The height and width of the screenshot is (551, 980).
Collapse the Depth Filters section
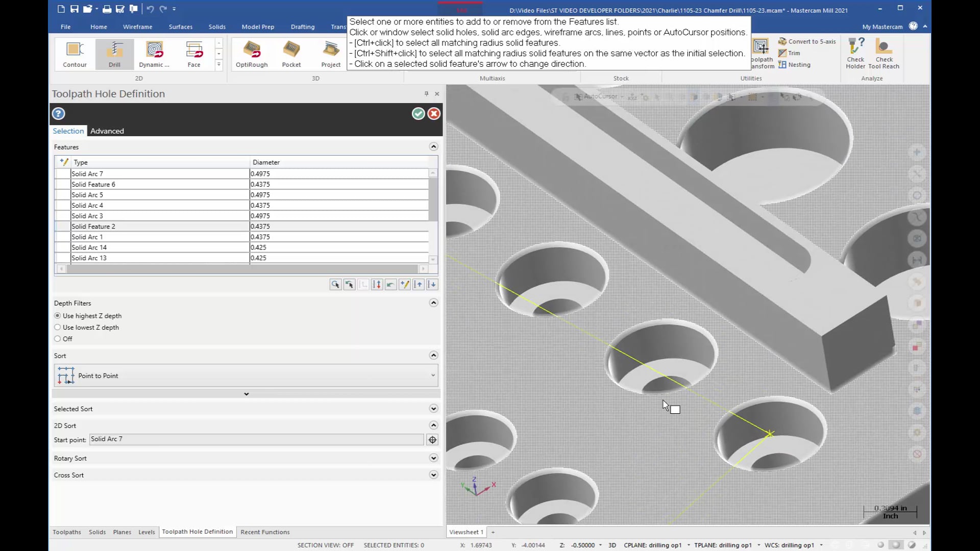point(433,303)
